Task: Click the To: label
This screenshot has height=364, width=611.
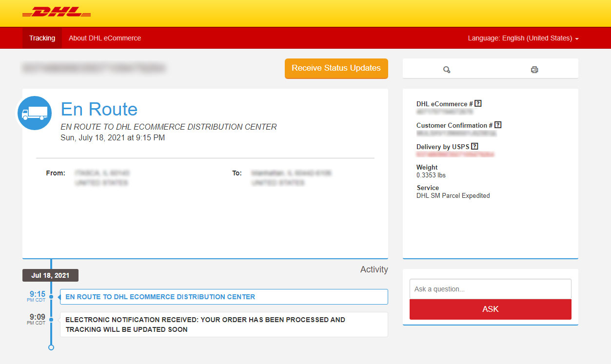Action: (237, 173)
